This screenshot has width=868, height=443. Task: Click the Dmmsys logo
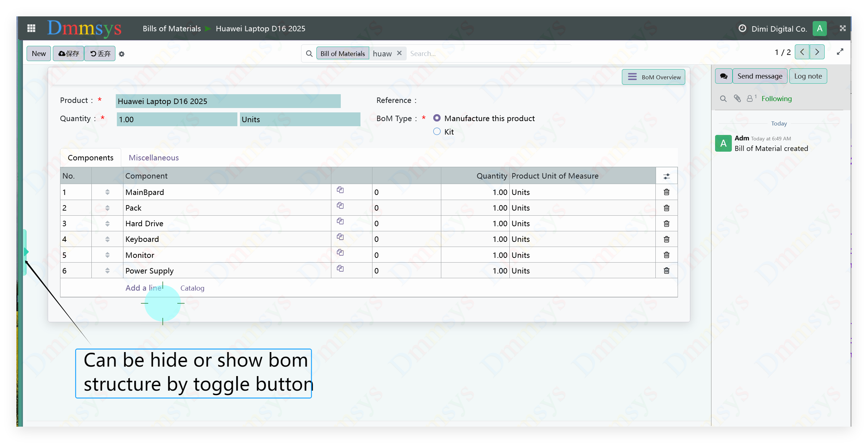[x=84, y=28]
